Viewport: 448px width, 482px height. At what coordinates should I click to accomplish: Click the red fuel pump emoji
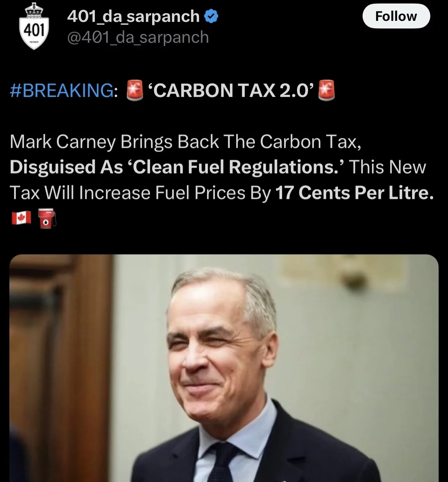click(47, 218)
